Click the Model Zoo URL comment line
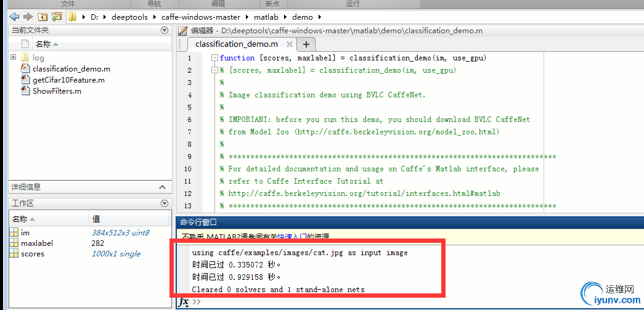The height and width of the screenshot is (310, 644). (x=359, y=132)
